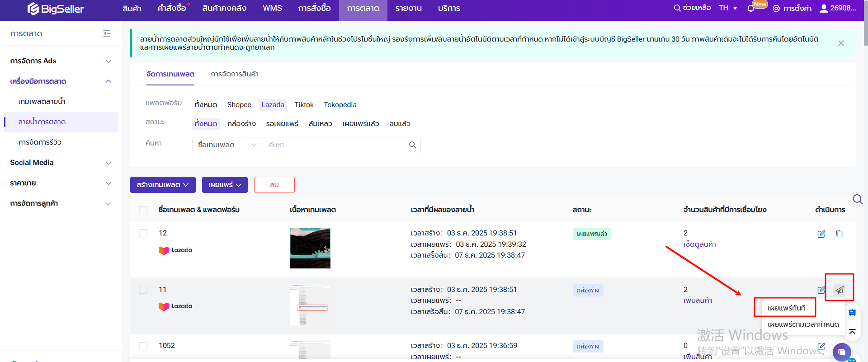The width and height of the screenshot is (868, 362).
Task: Open the ชื่อเทมเพลต search type dropdown
Action: tap(227, 145)
